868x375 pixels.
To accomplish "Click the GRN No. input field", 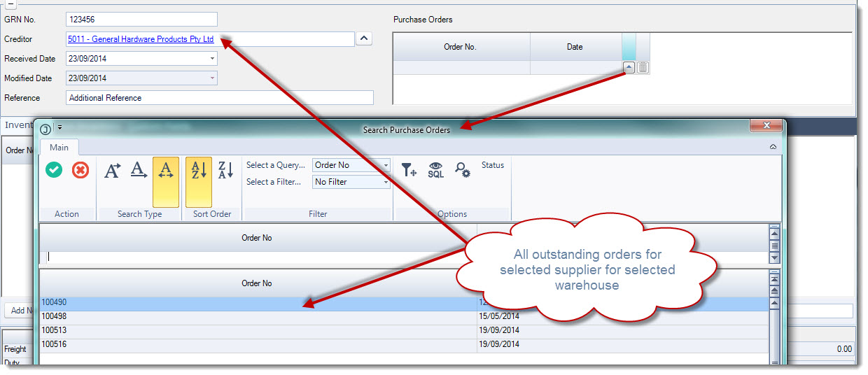I will (141, 20).
